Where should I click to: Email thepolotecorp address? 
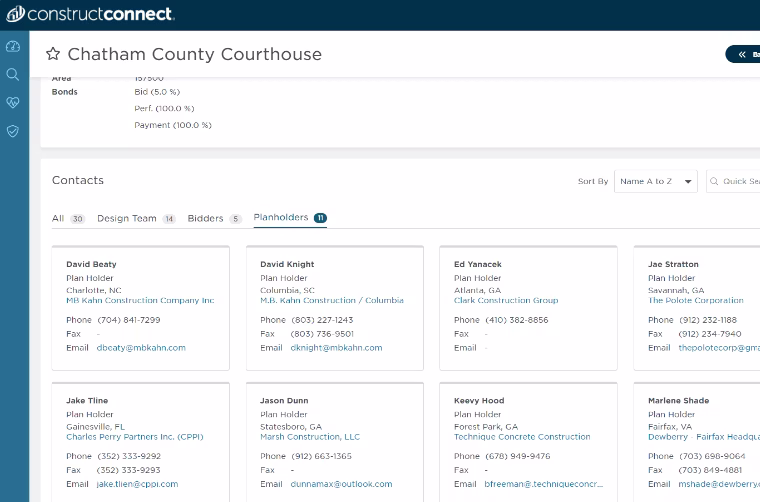tap(719, 348)
